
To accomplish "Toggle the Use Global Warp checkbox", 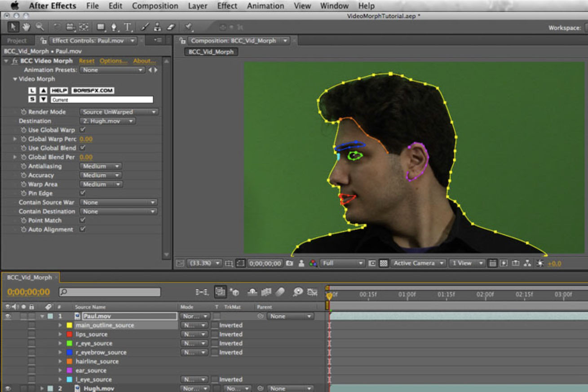I will 83,130.
